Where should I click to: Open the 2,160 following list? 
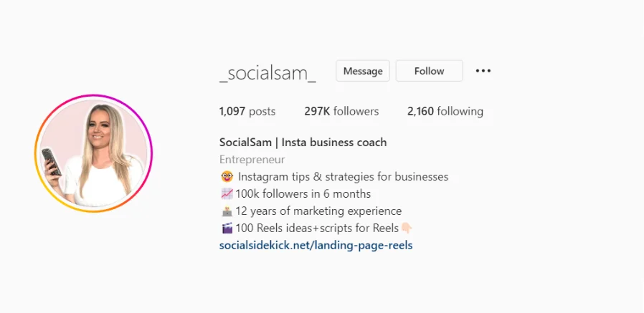point(445,111)
